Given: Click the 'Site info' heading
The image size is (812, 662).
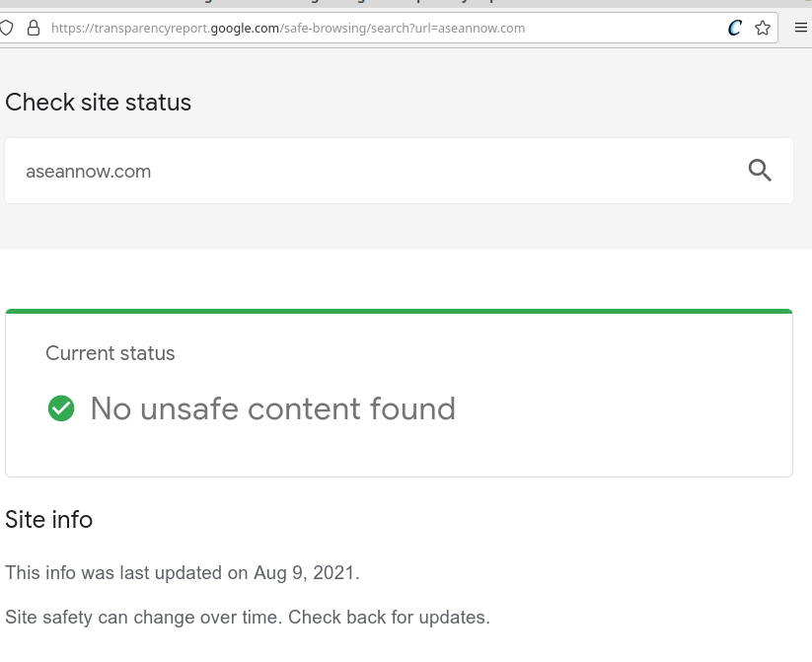Looking at the screenshot, I should point(48,520).
